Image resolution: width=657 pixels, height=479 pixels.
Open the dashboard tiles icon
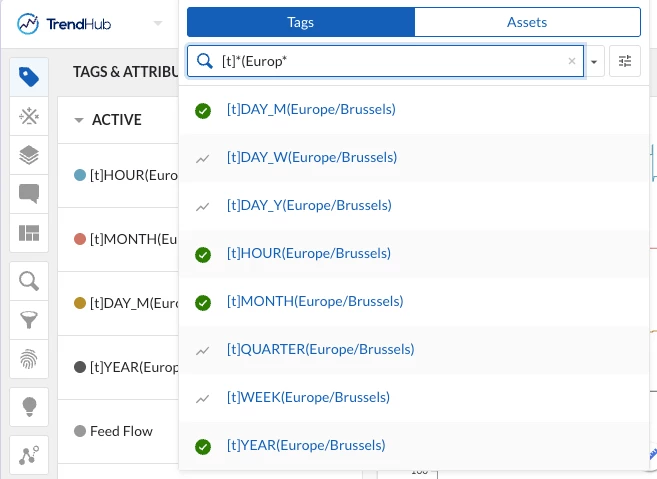click(x=29, y=233)
